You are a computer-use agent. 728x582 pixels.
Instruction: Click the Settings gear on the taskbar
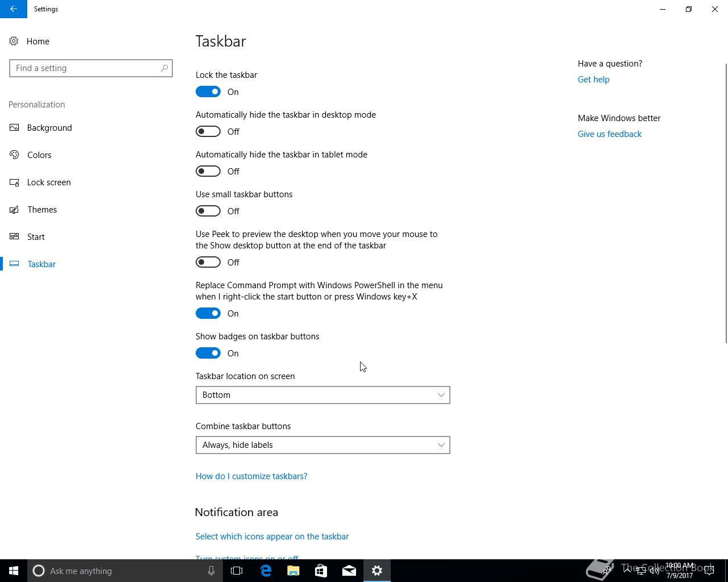[x=377, y=571]
